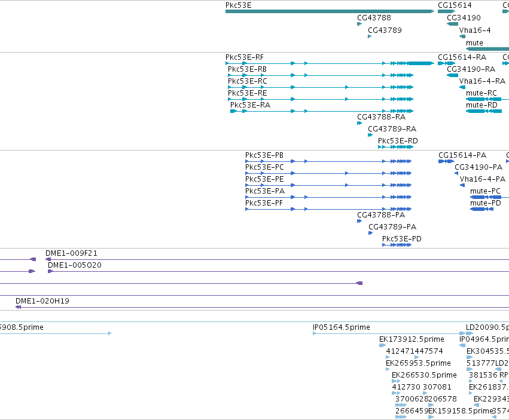Click protein Pkc53E-PF
This screenshot has height=420, width=509.
point(264,203)
